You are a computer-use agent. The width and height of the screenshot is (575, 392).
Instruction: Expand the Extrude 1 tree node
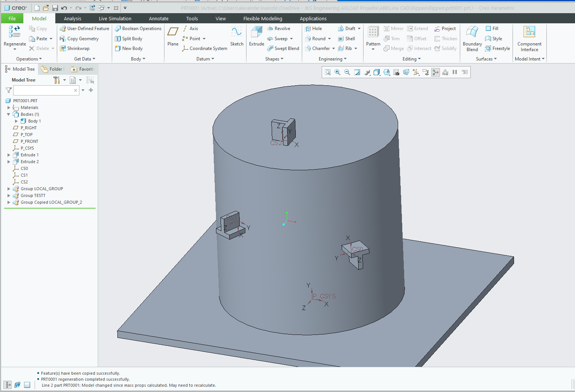[x=9, y=155]
